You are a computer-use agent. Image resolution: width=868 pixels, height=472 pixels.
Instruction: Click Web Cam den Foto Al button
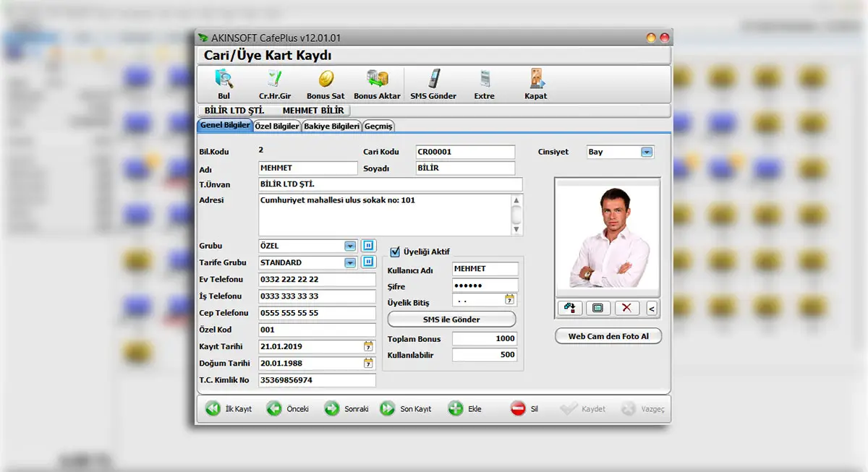[608, 336]
